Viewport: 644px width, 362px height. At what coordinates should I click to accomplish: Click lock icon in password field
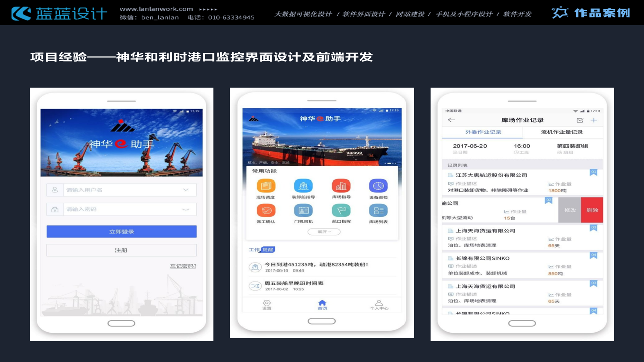pos(54,209)
